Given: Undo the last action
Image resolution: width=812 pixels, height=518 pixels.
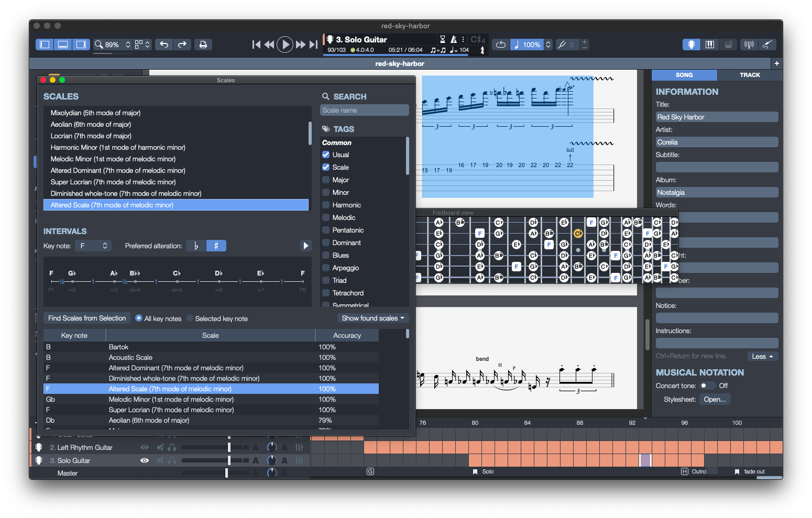Looking at the screenshot, I should (x=163, y=45).
